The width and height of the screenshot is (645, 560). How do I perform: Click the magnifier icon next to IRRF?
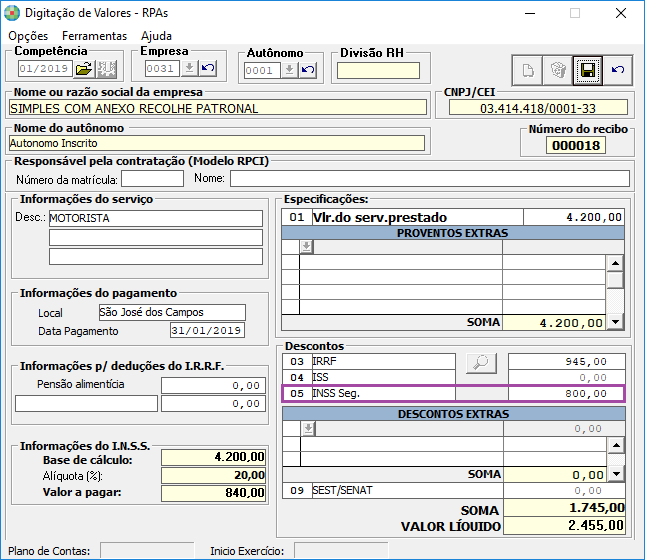(481, 363)
